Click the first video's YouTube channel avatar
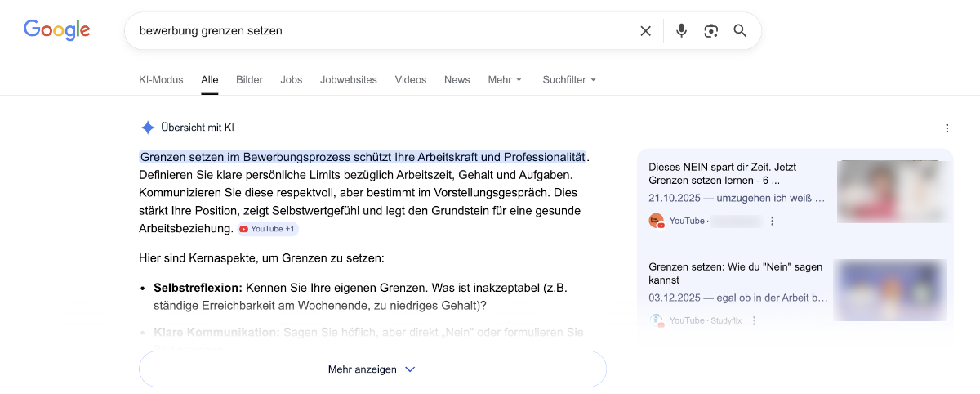The height and width of the screenshot is (394, 980). tap(657, 221)
